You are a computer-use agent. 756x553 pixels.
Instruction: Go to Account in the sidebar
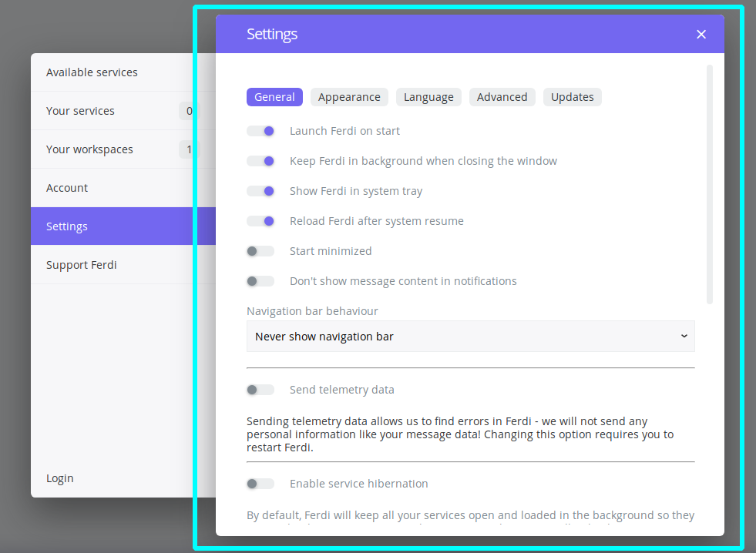coord(123,188)
